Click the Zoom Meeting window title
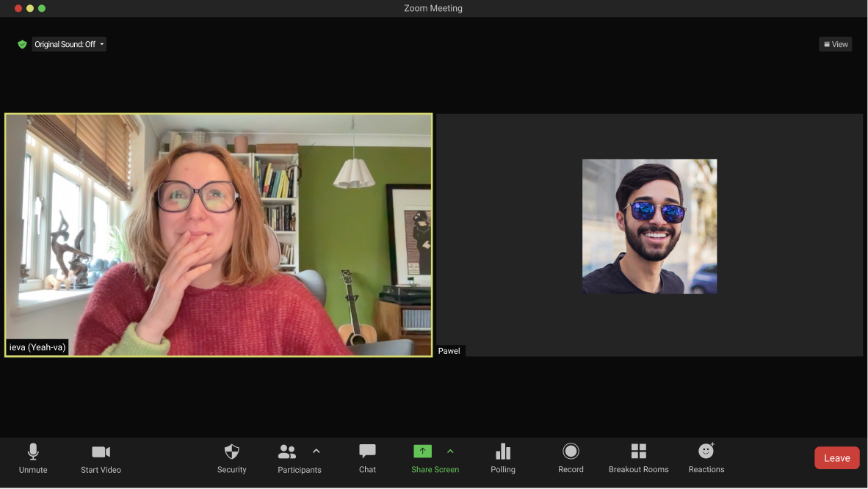 433,8
